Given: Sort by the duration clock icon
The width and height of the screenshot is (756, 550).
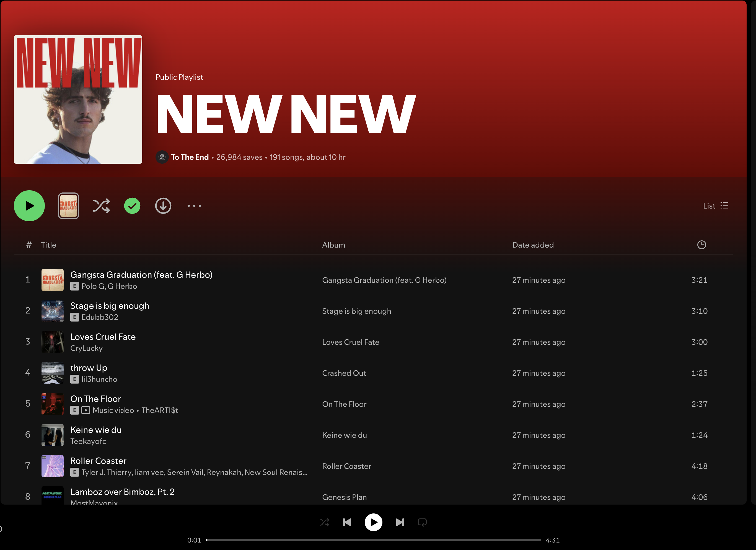Looking at the screenshot, I should point(701,245).
